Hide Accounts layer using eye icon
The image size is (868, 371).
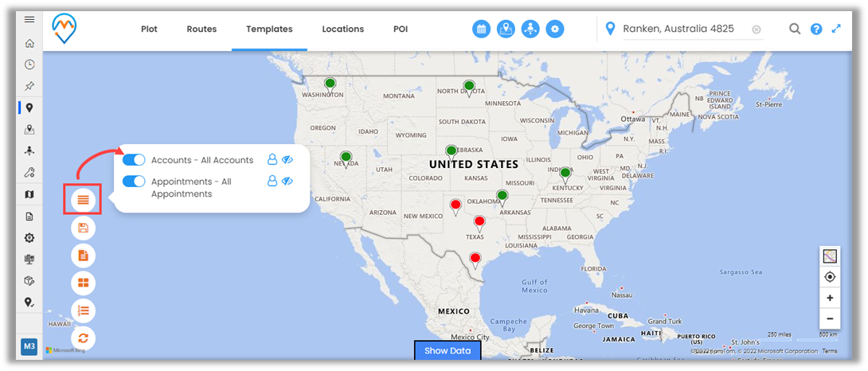(x=287, y=160)
